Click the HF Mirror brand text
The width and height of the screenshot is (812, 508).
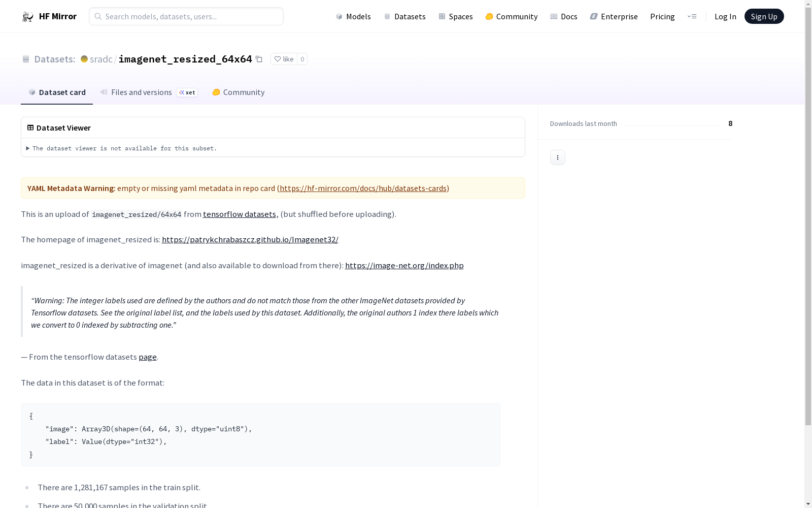click(x=58, y=16)
